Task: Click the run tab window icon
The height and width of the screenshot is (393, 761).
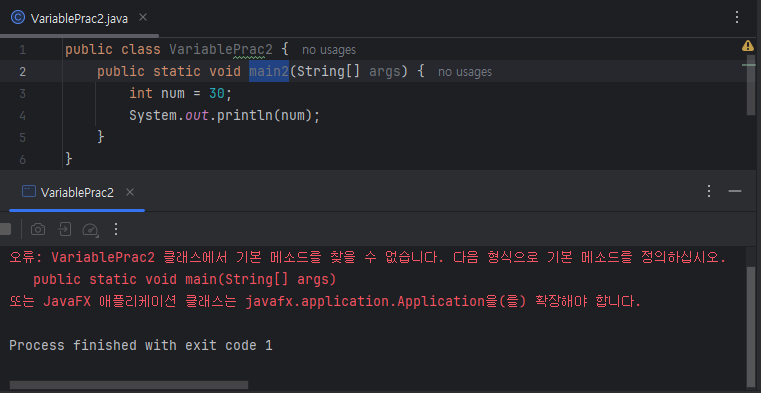Action: pyautogui.click(x=29, y=191)
